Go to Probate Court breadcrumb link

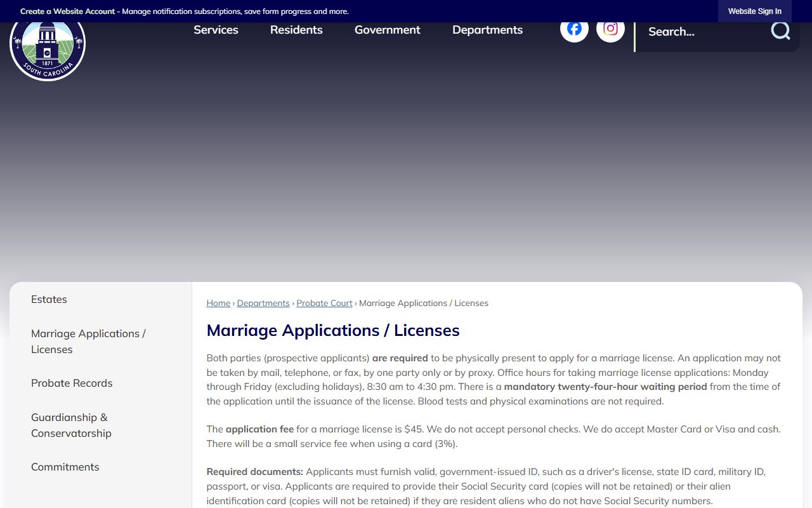pyautogui.click(x=324, y=304)
